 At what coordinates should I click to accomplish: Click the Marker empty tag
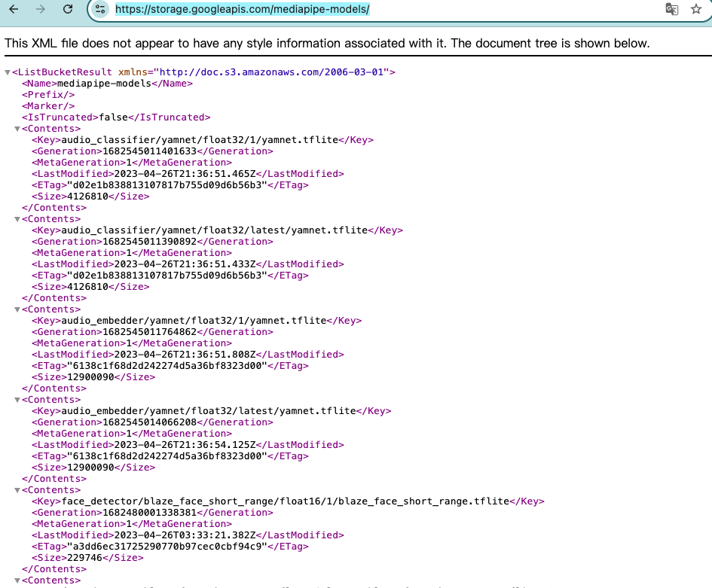48,106
